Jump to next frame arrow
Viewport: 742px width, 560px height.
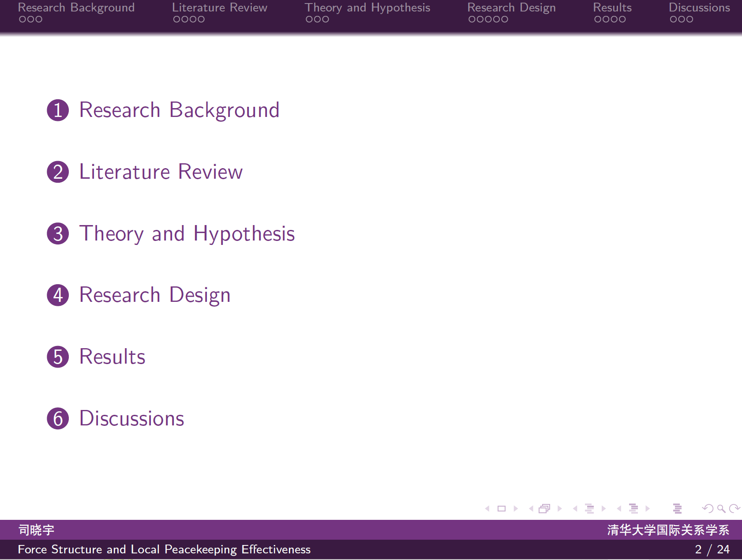559,509
